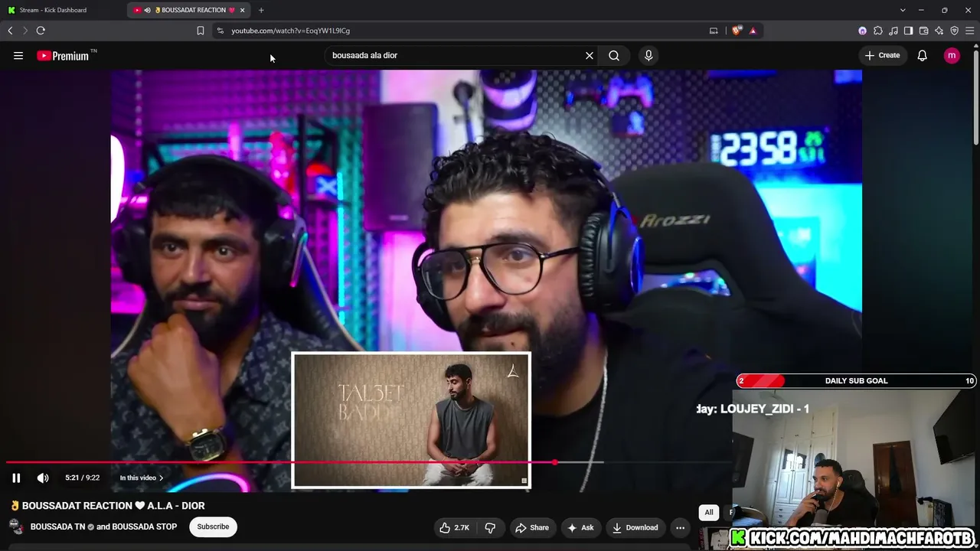Open Brave Rewards triangle icon
980x551 pixels.
(x=753, y=31)
